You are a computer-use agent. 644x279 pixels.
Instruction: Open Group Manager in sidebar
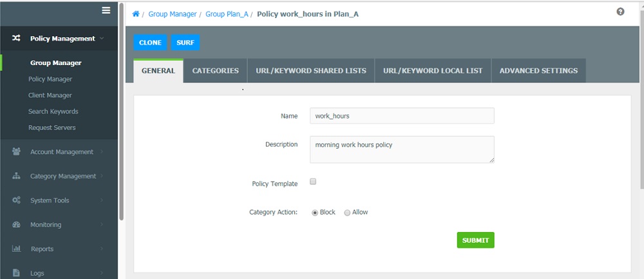click(x=56, y=63)
